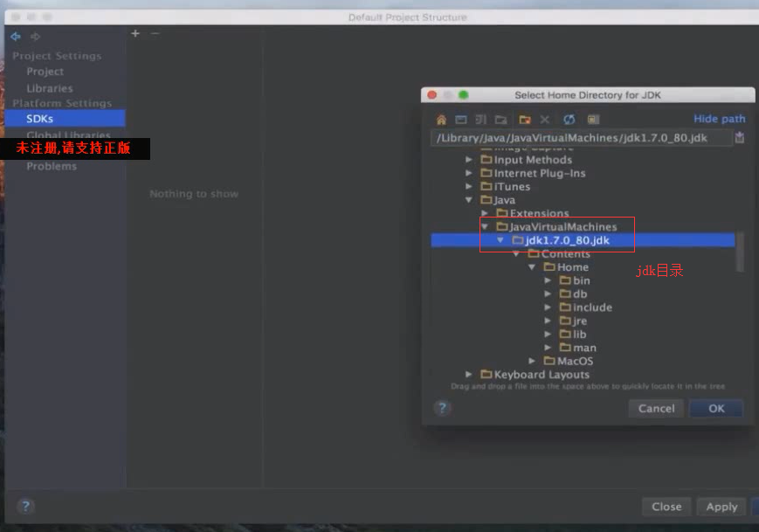Click the Refresh icon in chooser toolbar
Viewport: 759px width, 532px height.
569,119
